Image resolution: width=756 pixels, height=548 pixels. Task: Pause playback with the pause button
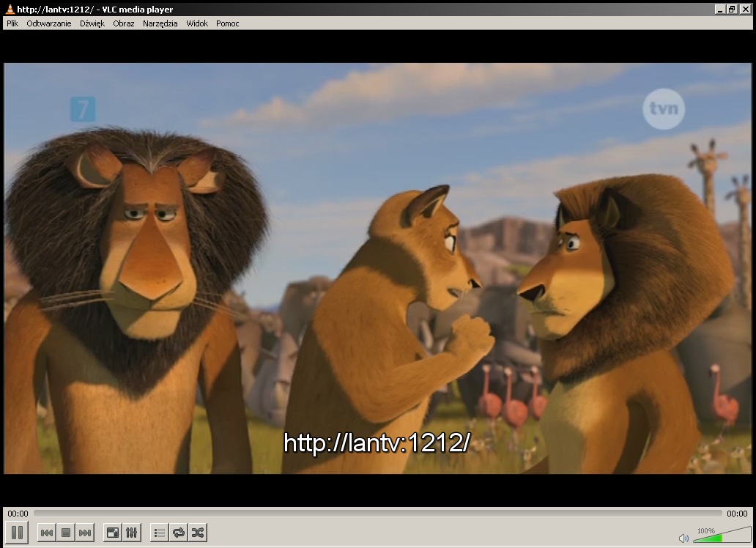[17, 533]
